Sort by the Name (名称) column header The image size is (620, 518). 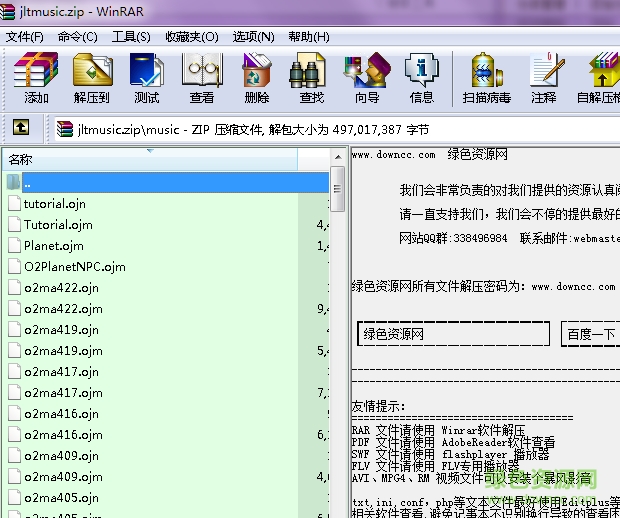point(150,159)
